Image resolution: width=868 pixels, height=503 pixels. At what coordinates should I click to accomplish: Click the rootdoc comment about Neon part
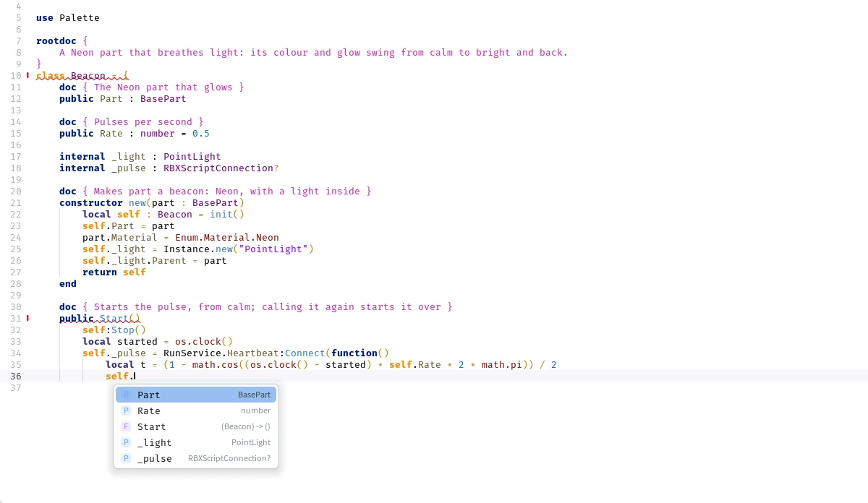click(314, 52)
